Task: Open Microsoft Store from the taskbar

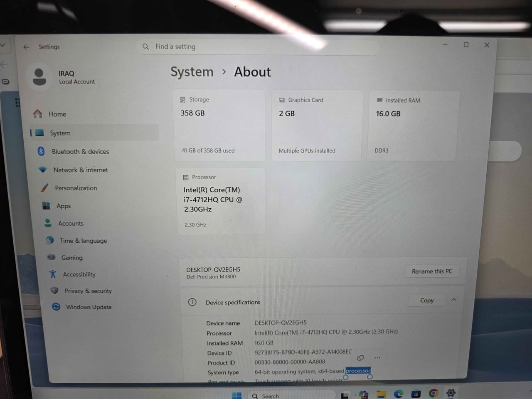Action: click(416, 394)
